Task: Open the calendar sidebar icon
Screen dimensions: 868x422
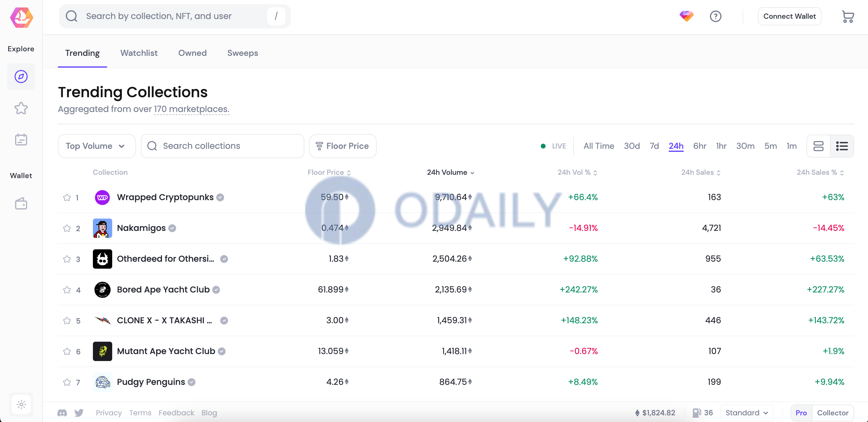Action: (x=21, y=139)
